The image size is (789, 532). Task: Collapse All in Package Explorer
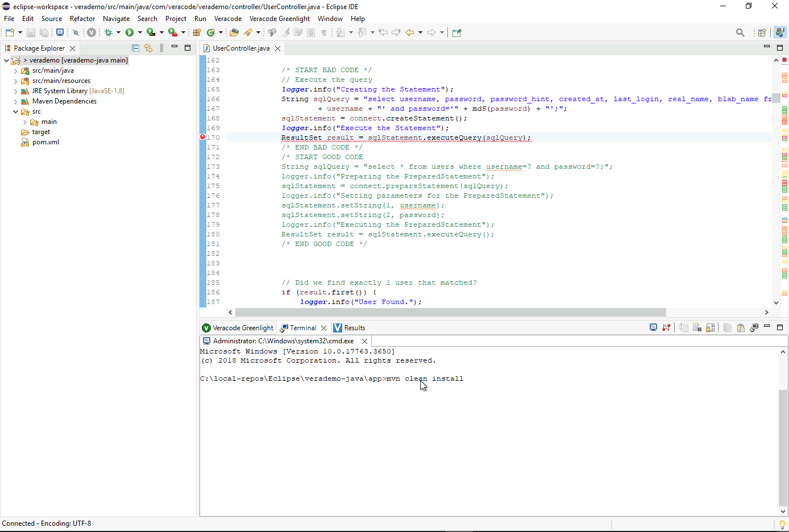pos(135,48)
